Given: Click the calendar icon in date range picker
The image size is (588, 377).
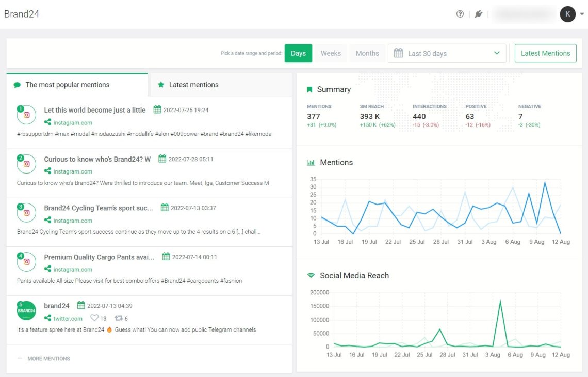Looking at the screenshot, I should tap(398, 53).
